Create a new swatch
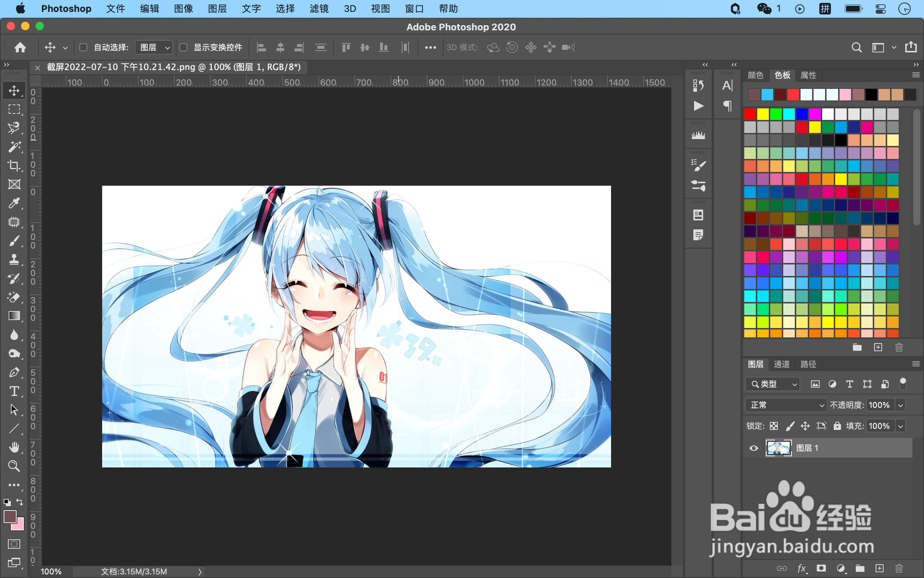Image resolution: width=924 pixels, height=578 pixels. [x=878, y=347]
